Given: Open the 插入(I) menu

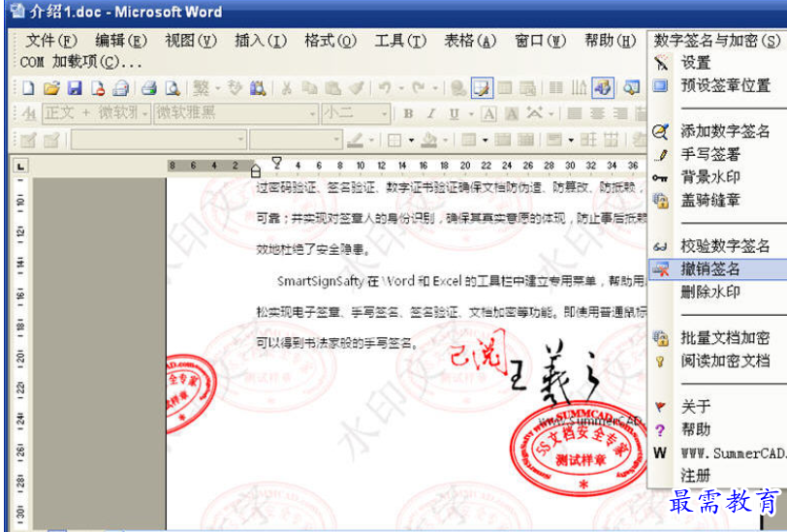Looking at the screenshot, I should pos(261,40).
